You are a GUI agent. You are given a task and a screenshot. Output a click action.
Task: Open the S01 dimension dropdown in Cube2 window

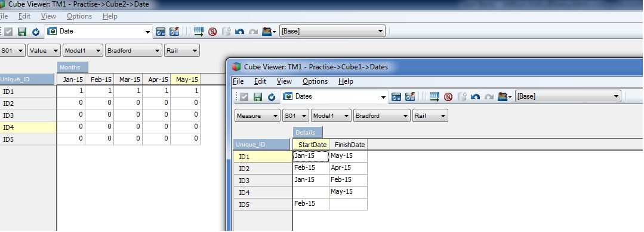13,51
